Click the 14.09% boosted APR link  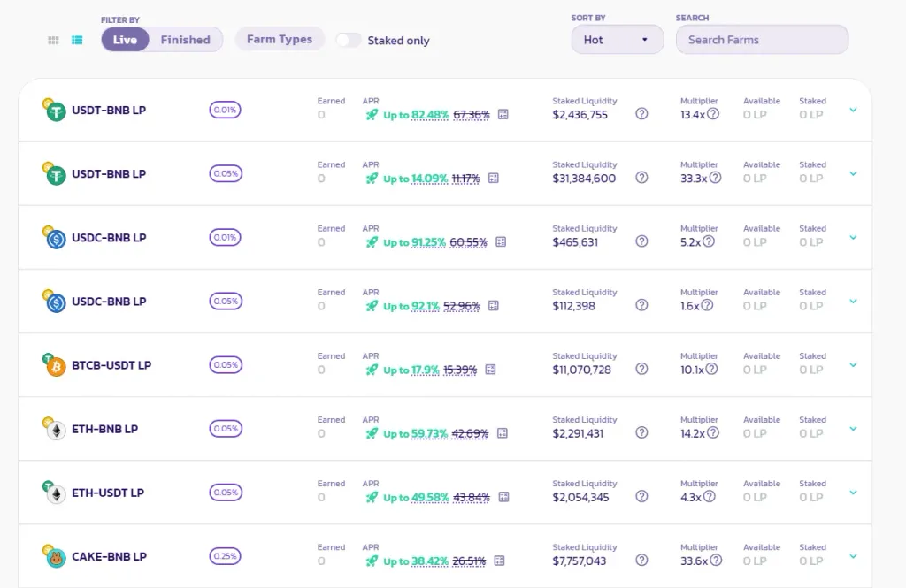tap(429, 179)
